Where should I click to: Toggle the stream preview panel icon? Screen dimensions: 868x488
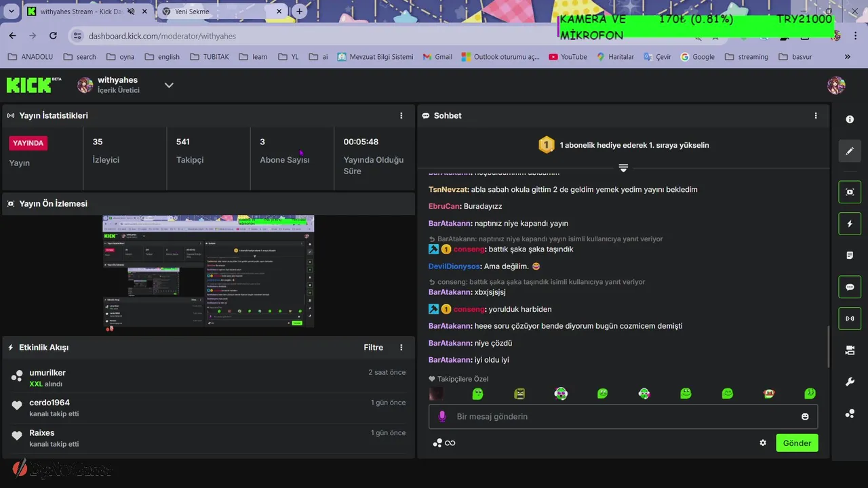[x=850, y=192]
